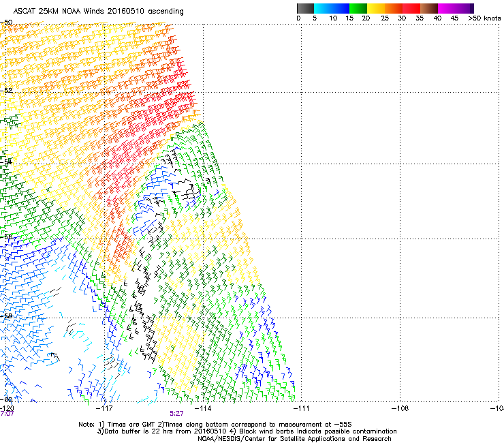
Task: Click the purple swath time '5:27'
Action: pos(176,414)
